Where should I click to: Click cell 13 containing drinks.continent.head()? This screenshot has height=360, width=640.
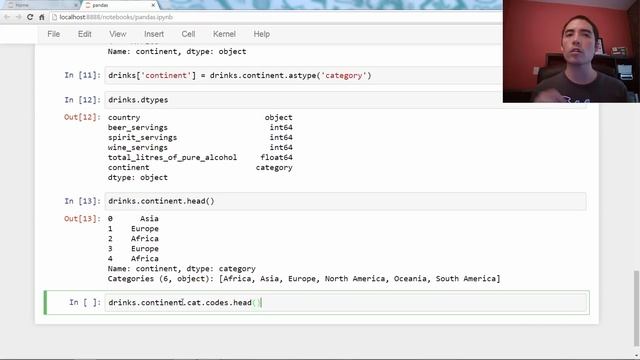(345, 201)
